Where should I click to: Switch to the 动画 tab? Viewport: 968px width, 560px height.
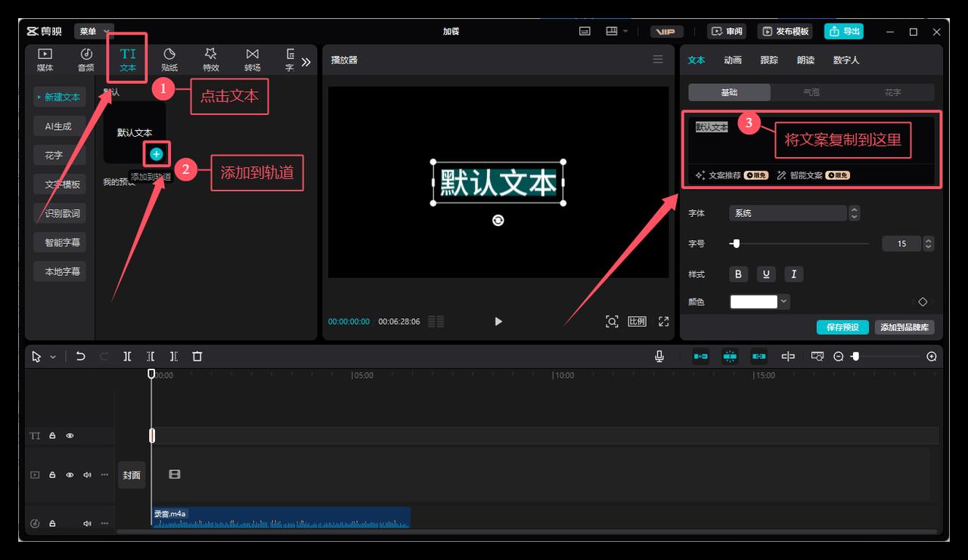732,60
